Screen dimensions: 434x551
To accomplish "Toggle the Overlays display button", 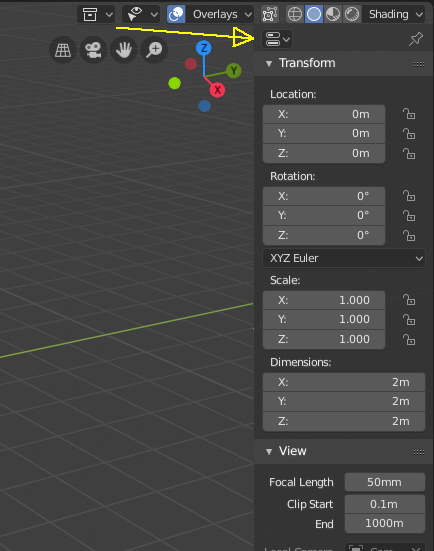I will [176, 14].
